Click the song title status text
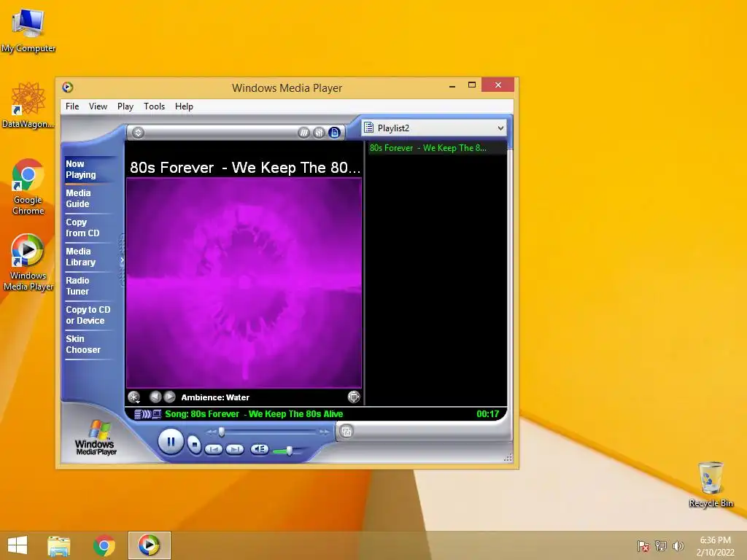Image resolution: width=747 pixels, height=560 pixels. point(254,414)
